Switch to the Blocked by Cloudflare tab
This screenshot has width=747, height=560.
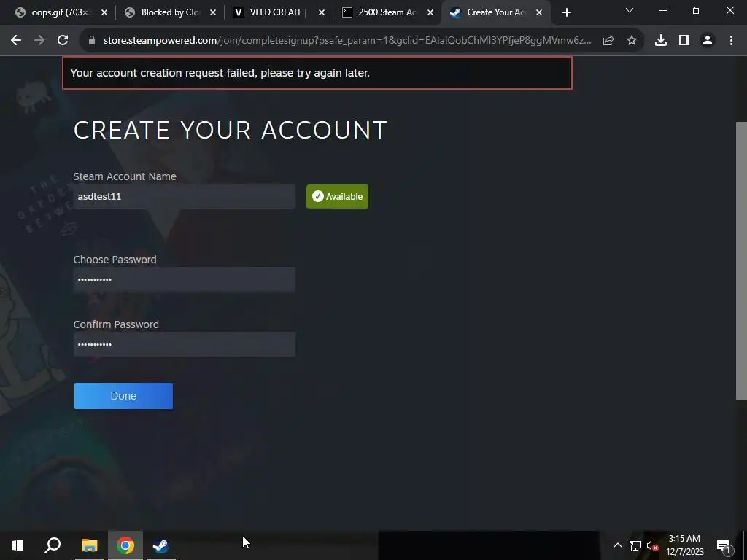click(x=169, y=13)
